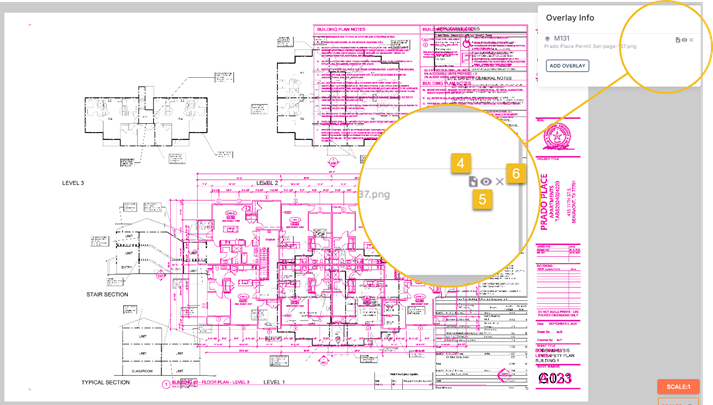Click the magnified eye icon in the callout
Viewport: 713px width, 405px height.
pos(485,182)
